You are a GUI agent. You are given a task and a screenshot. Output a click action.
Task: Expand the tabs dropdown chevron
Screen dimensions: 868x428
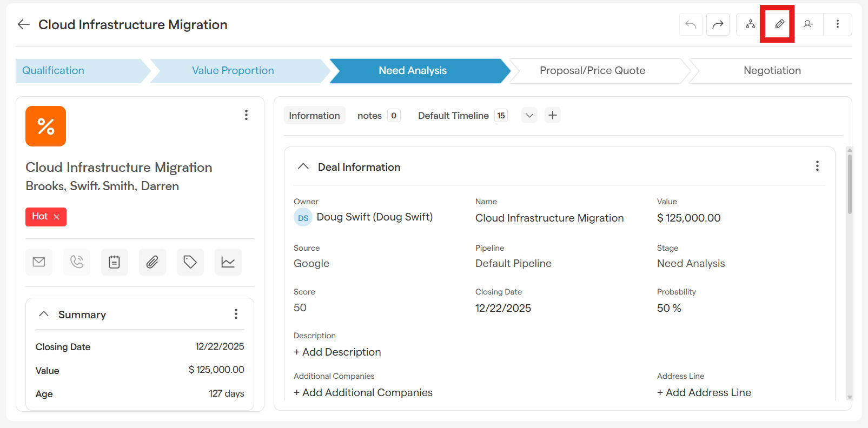click(x=529, y=116)
